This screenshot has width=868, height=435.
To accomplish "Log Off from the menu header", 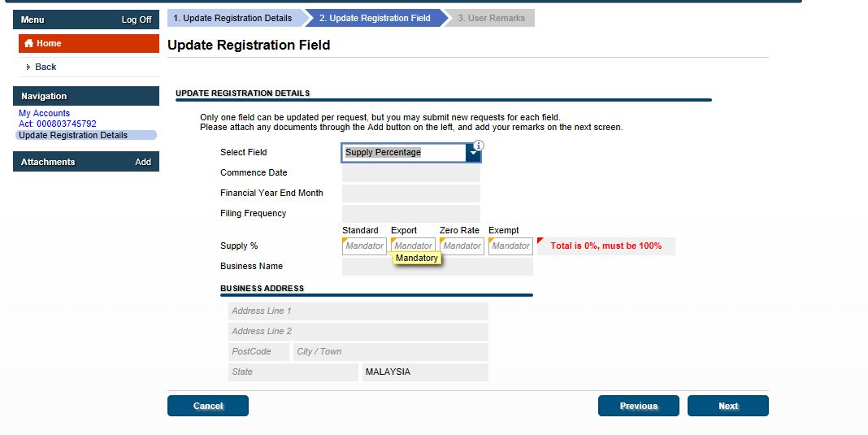I will pos(137,20).
